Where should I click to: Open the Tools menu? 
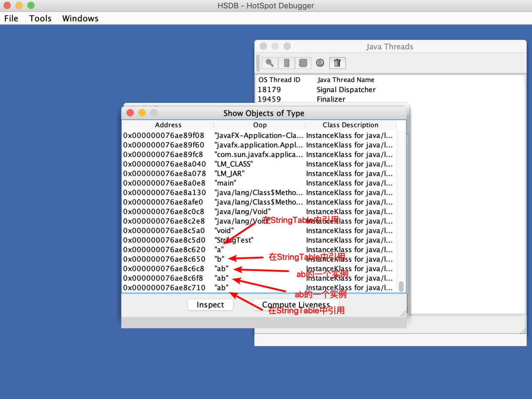(40, 18)
